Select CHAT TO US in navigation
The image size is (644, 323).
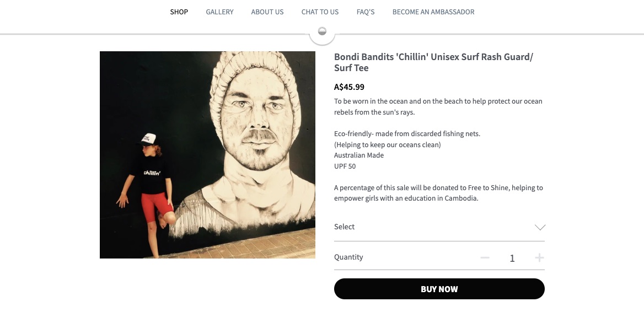pyautogui.click(x=320, y=12)
